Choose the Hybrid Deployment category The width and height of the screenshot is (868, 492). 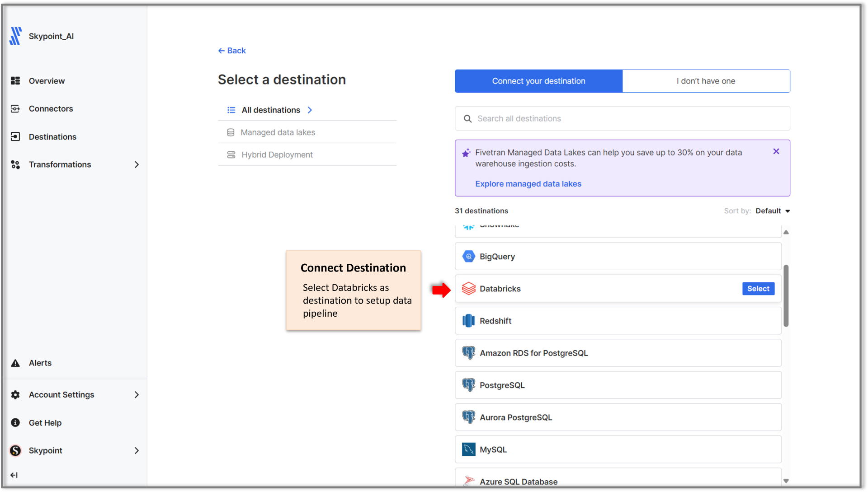[x=277, y=155]
